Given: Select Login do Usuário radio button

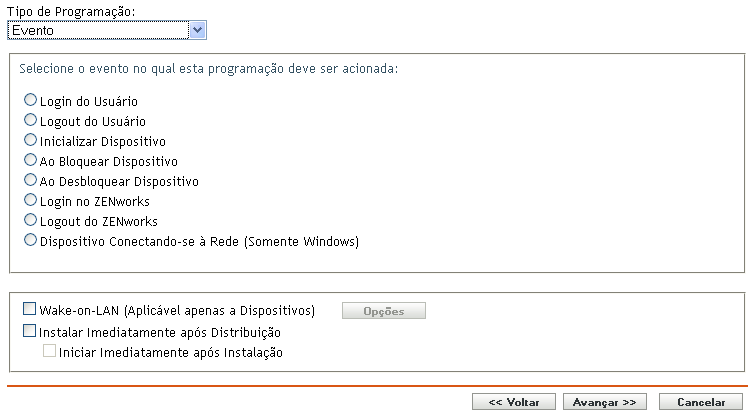Looking at the screenshot, I should [30, 100].
